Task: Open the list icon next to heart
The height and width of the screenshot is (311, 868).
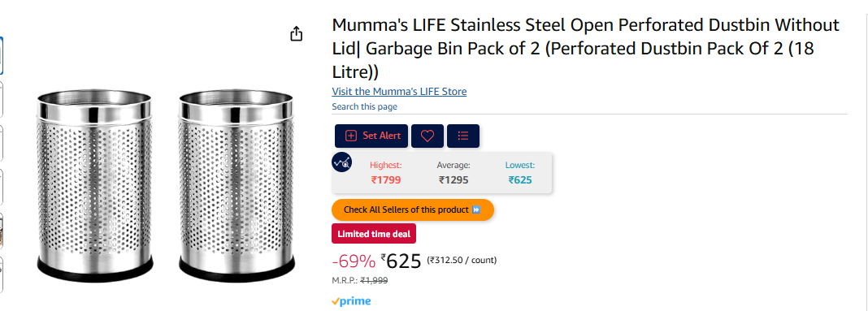Action: coord(463,136)
